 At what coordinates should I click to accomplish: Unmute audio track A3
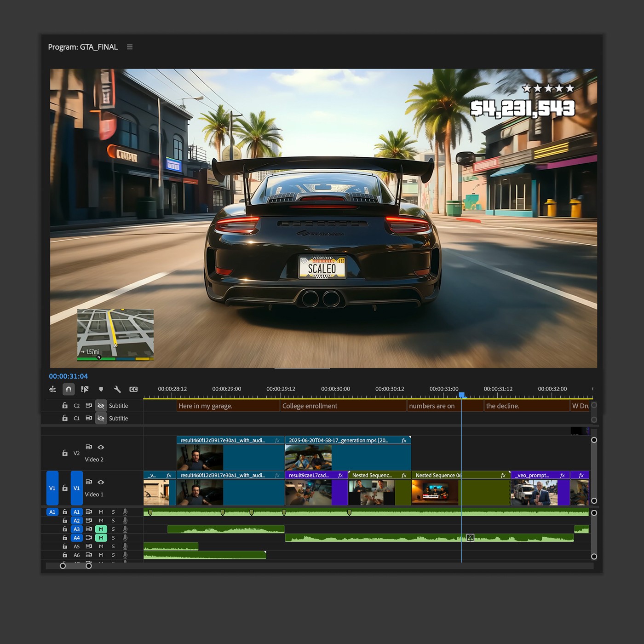click(x=101, y=529)
